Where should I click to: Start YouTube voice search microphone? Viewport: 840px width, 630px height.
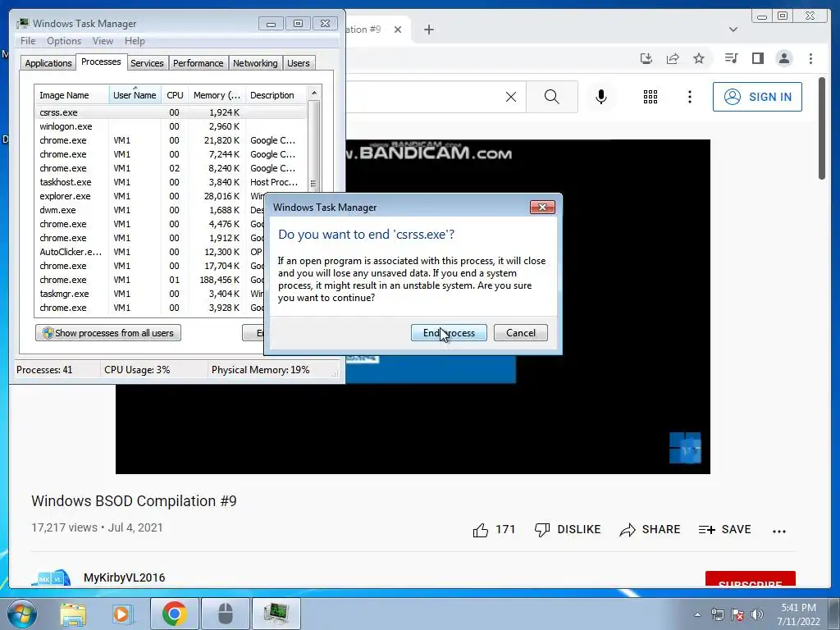[601, 97]
